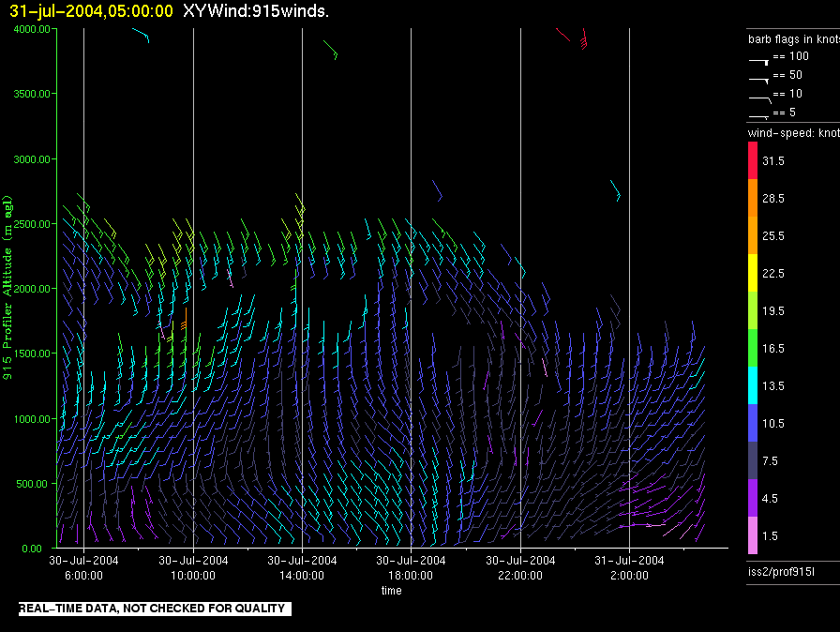Click the 30-Jul-2004 18:00:00 time label

click(411, 567)
